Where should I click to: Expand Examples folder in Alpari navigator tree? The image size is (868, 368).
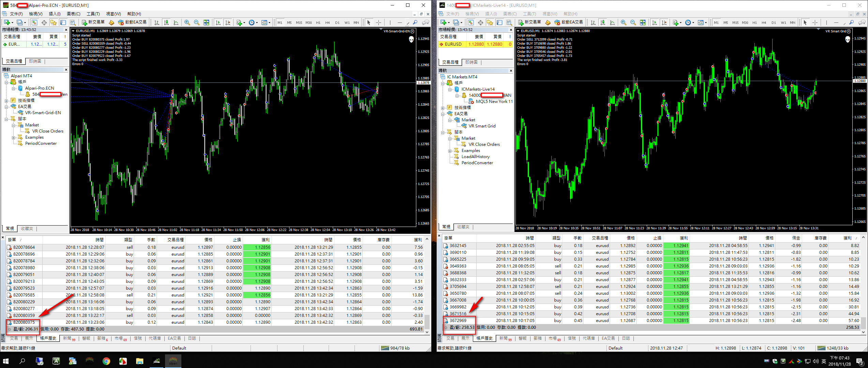(14, 138)
